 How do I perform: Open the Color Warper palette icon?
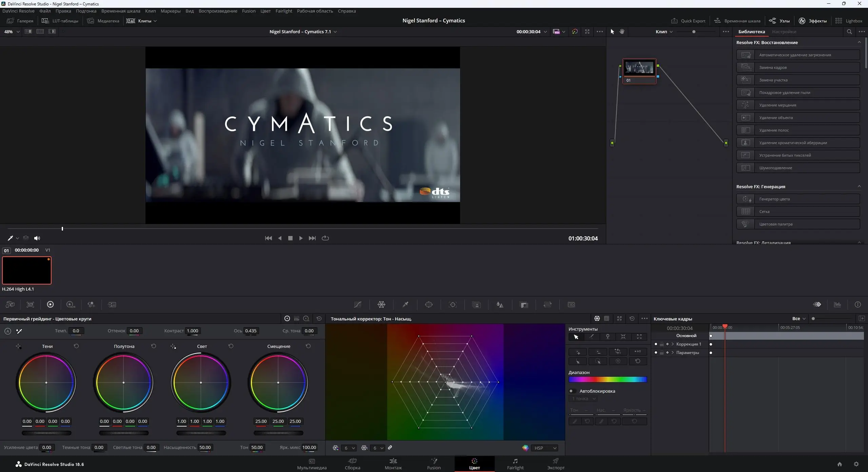tap(381, 304)
